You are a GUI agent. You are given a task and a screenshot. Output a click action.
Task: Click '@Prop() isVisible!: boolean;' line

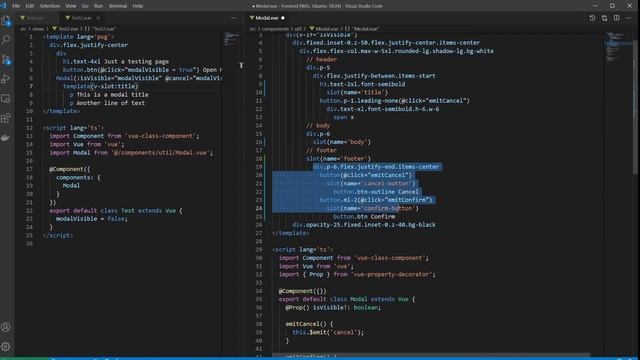click(x=333, y=307)
